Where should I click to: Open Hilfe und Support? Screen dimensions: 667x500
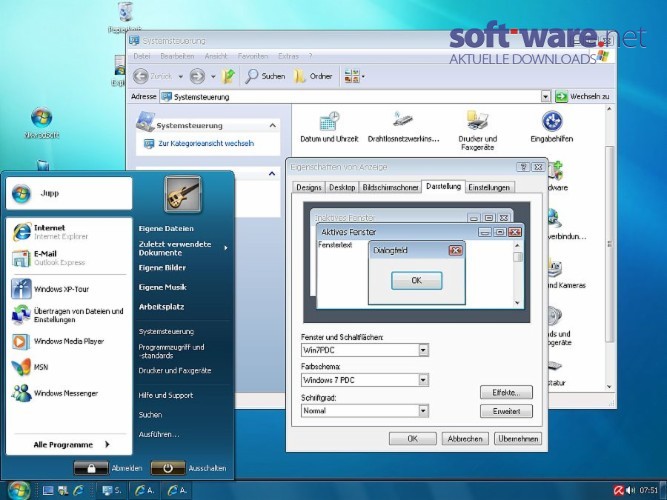coord(165,395)
